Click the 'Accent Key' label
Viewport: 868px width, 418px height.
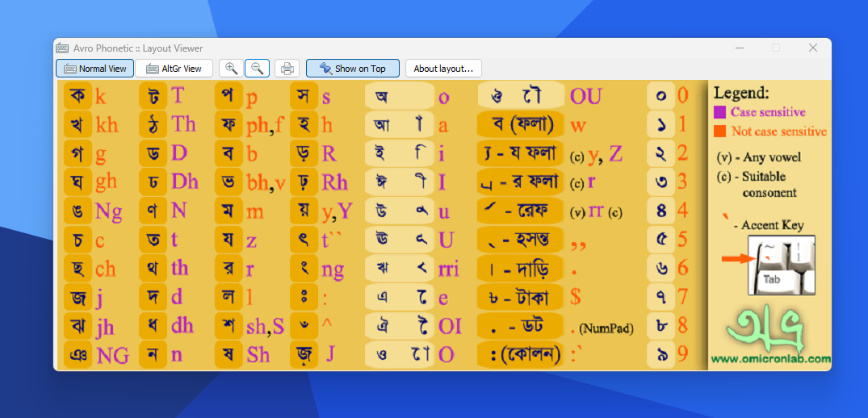772,225
